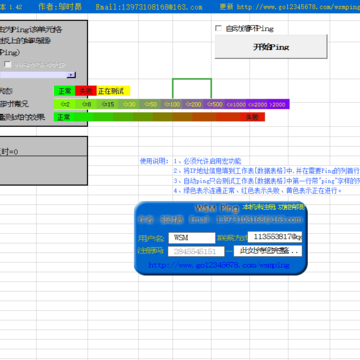This screenshot has width=360, height=360.
Task: Click the 注册码 field showing 2845545151
Action: 196,251
